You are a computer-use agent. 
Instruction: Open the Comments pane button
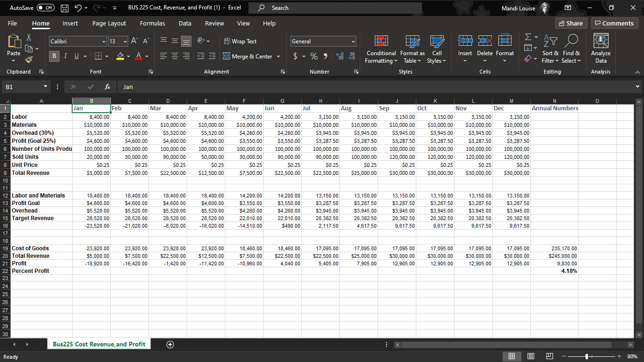click(x=614, y=23)
